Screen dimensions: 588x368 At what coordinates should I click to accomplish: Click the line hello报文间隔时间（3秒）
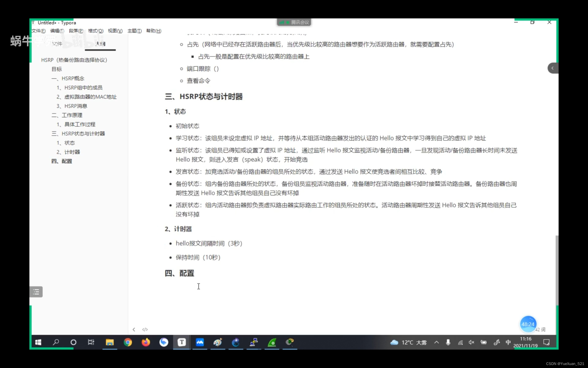coord(209,243)
